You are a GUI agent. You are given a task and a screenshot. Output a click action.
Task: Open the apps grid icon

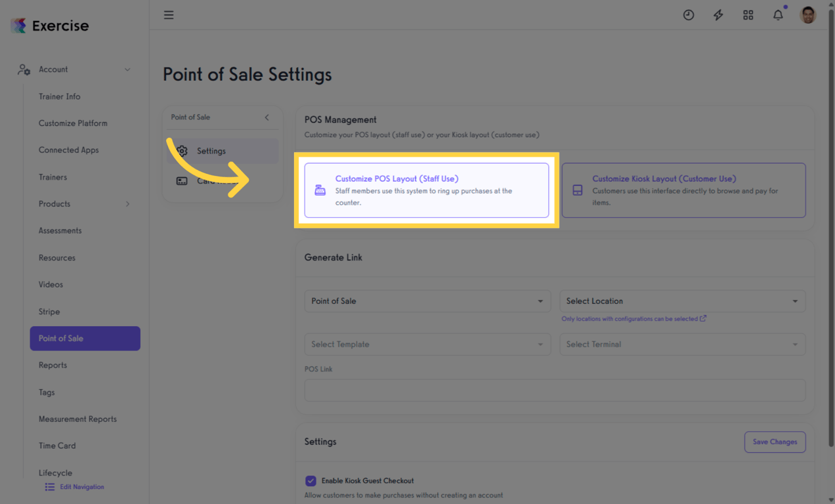pos(748,15)
